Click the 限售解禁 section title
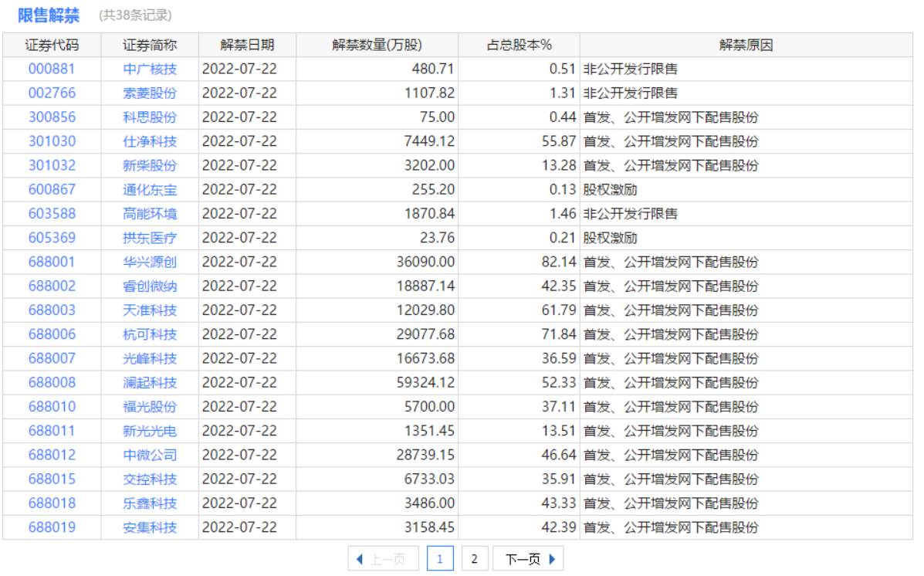924x576 pixels. (x=49, y=15)
